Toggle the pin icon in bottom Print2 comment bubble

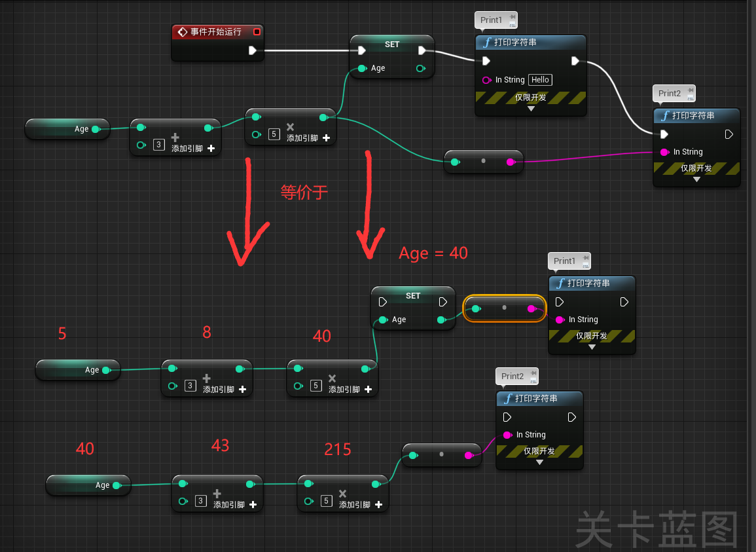(533, 372)
